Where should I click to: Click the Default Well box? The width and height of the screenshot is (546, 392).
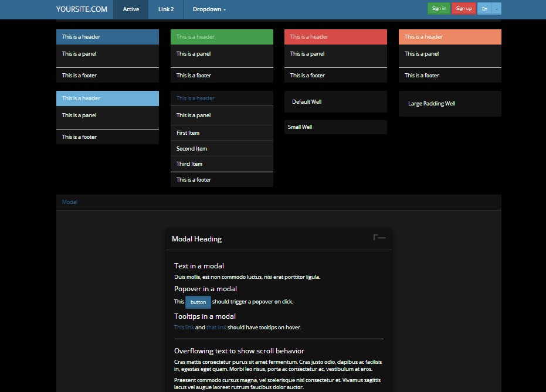click(x=335, y=101)
